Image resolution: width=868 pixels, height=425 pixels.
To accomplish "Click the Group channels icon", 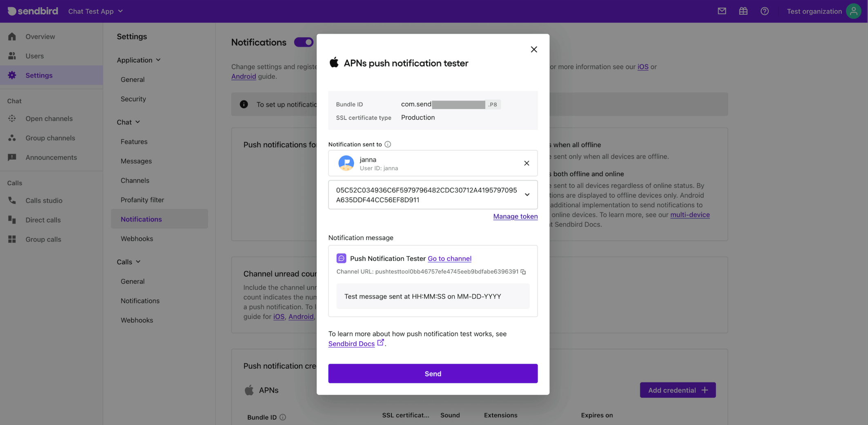I will pos(12,138).
